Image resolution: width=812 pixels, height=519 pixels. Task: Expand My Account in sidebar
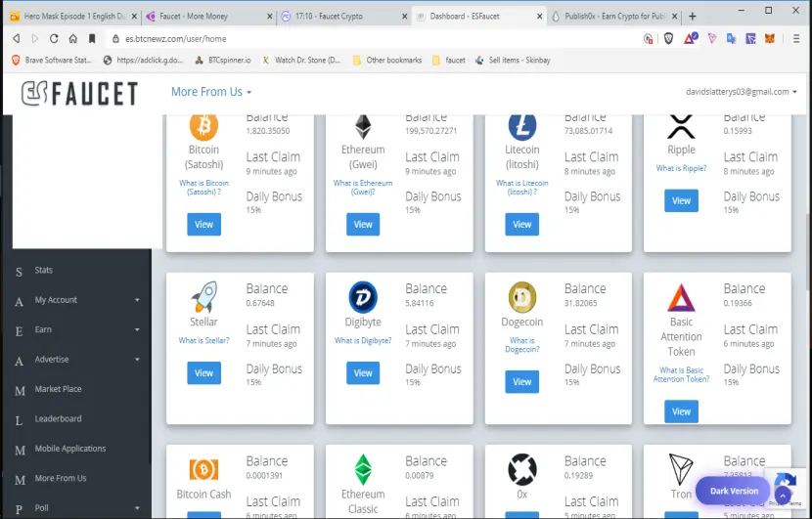77,300
